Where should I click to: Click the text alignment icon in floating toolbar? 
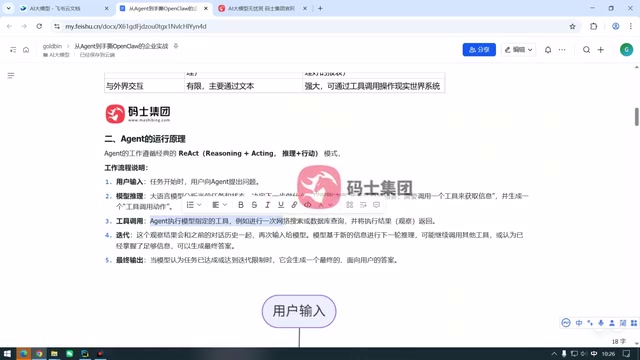[216, 205]
